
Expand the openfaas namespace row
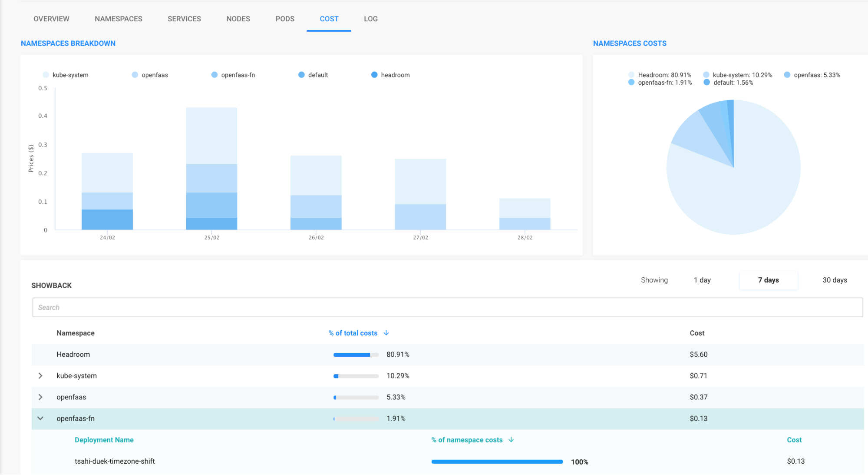pyautogui.click(x=40, y=397)
